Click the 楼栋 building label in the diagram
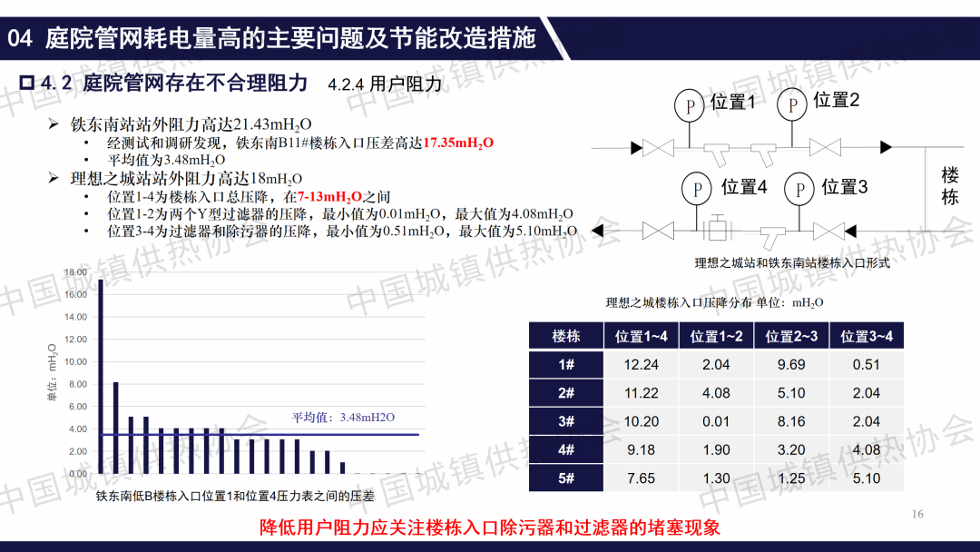 tap(949, 185)
